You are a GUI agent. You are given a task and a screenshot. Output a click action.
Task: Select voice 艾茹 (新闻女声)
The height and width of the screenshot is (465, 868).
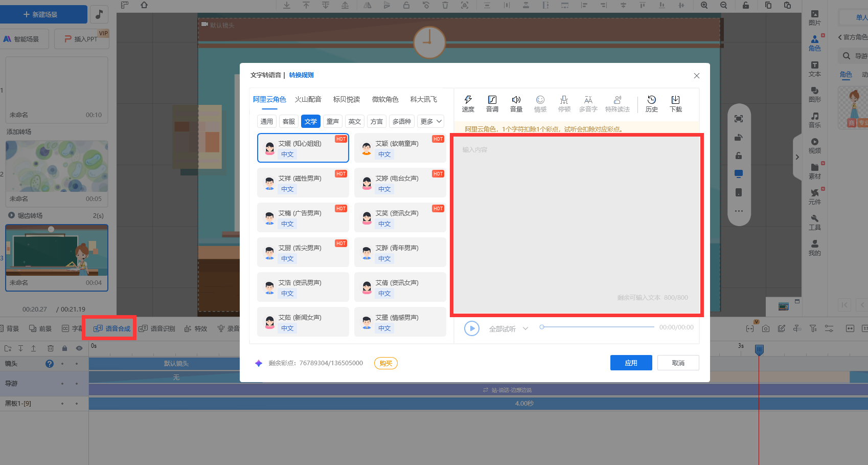click(x=303, y=322)
